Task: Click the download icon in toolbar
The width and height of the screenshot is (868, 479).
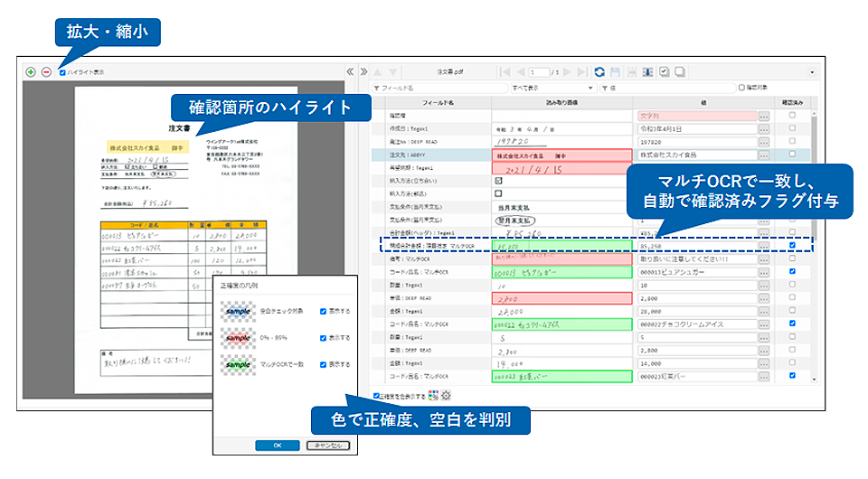Action: [x=648, y=71]
